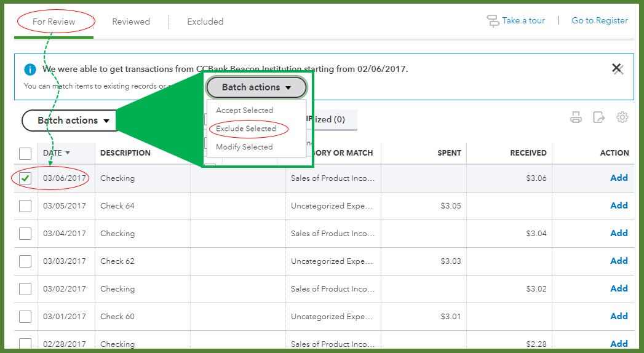Check the 03/01/2017 Check 60 checkbox
This screenshot has width=644, height=353.
click(x=25, y=317)
